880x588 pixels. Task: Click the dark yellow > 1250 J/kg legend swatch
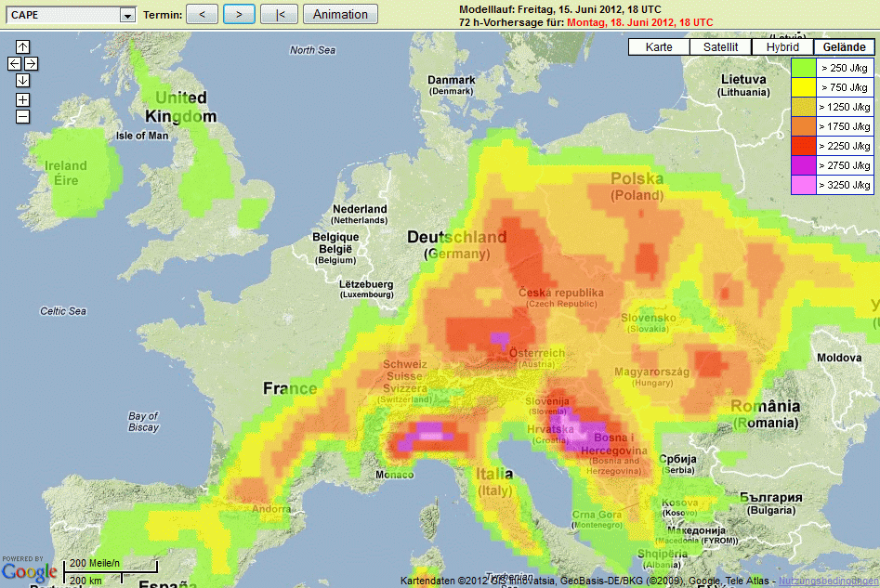coord(803,107)
